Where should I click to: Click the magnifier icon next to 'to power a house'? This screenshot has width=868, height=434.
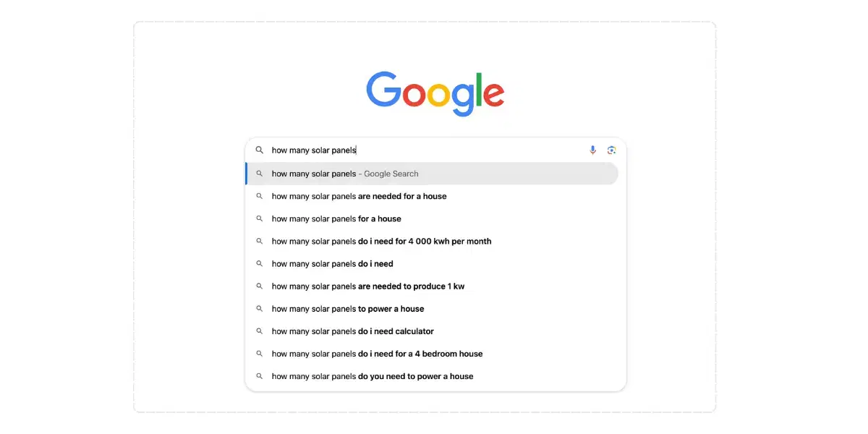pos(260,309)
